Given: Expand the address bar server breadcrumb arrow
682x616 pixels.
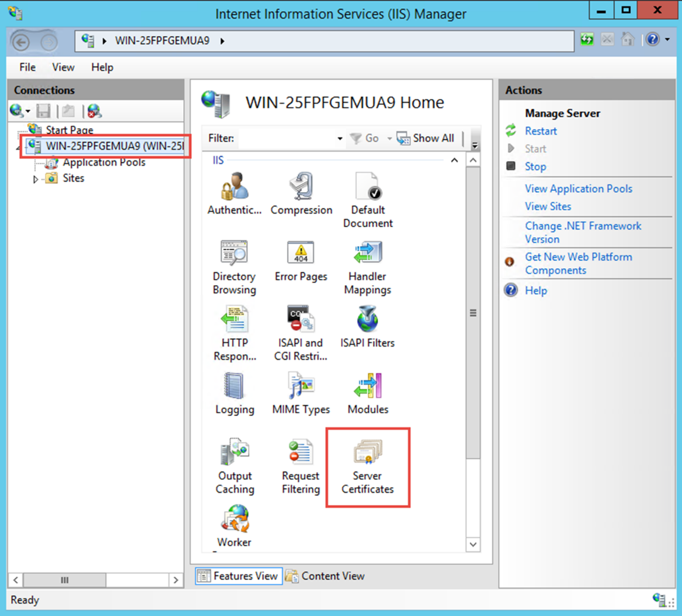Looking at the screenshot, I should (x=223, y=41).
